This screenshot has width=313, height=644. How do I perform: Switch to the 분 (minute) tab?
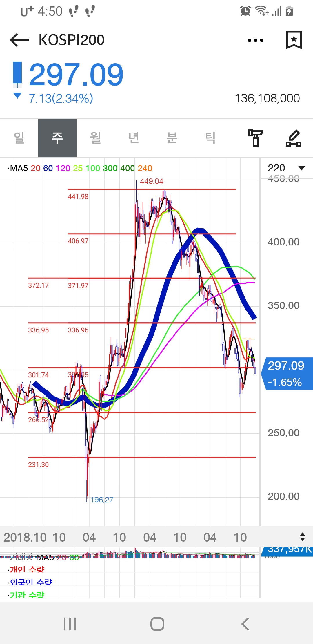click(172, 138)
